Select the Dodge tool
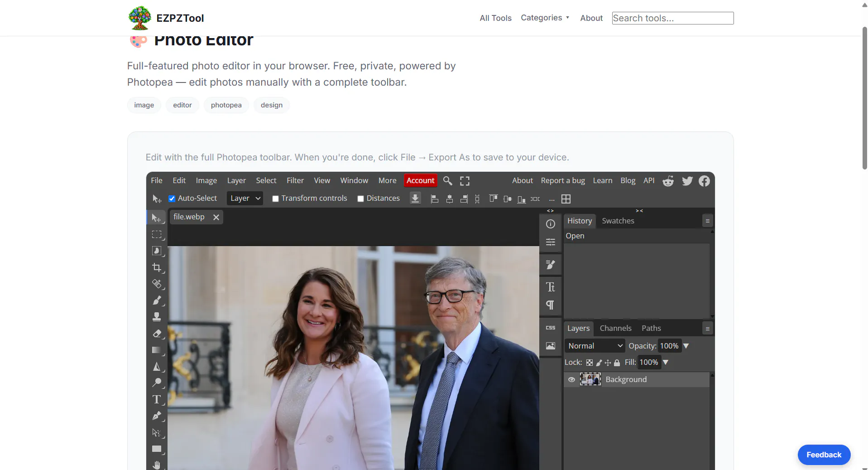 (157, 383)
